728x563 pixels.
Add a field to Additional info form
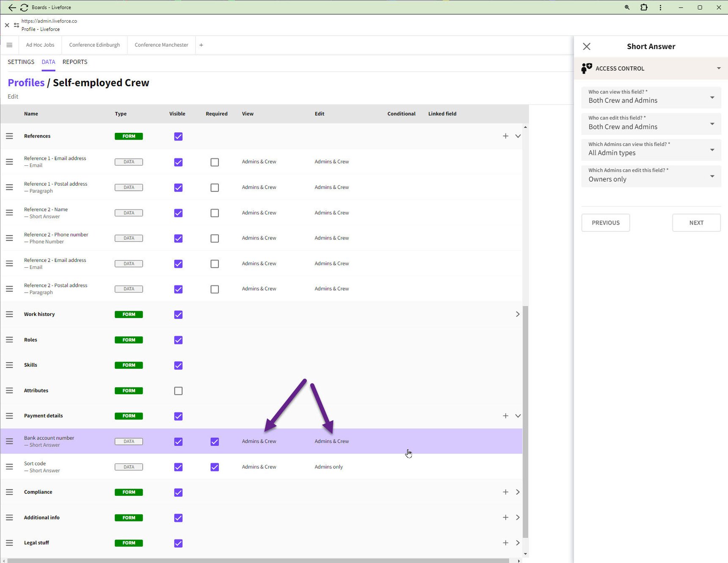point(505,517)
